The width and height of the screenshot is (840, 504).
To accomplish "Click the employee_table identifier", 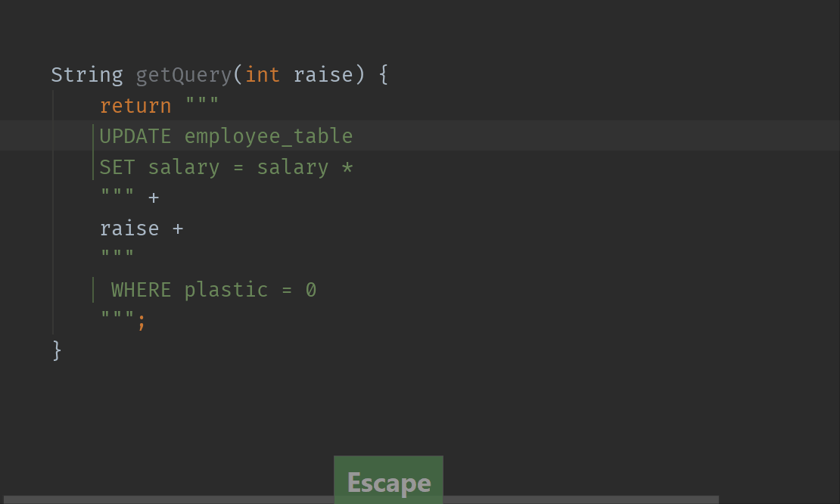I will [x=268, y=136].
